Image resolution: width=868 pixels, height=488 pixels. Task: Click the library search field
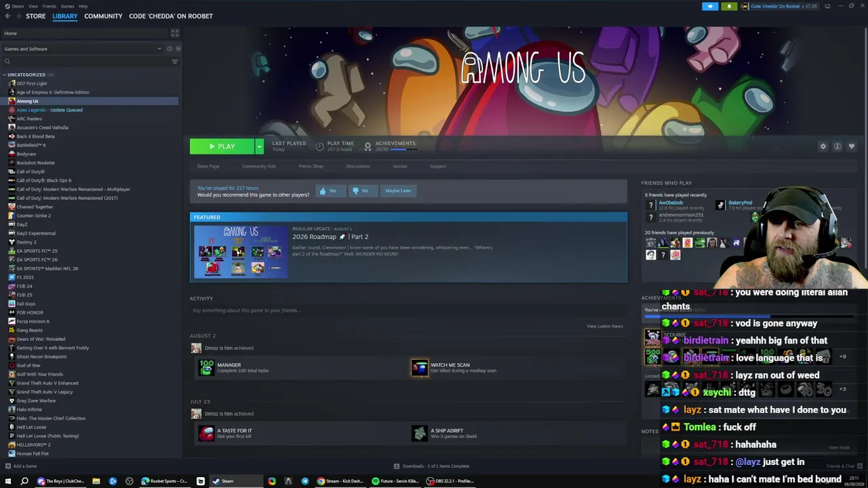(x=85, y=62)
